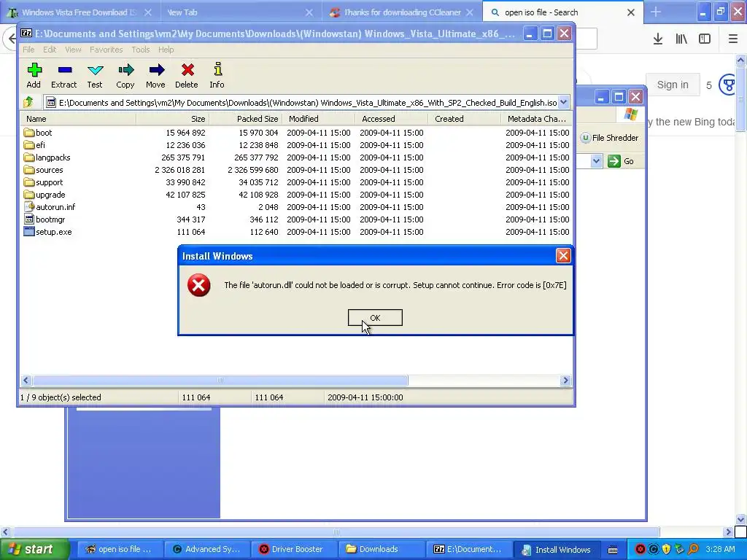Sort by the Accessed column header
This screenshot has width=747, height=560.
392,119
